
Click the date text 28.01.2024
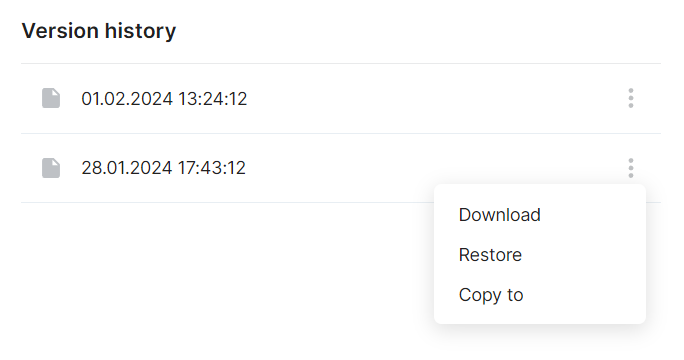[127, 168]
